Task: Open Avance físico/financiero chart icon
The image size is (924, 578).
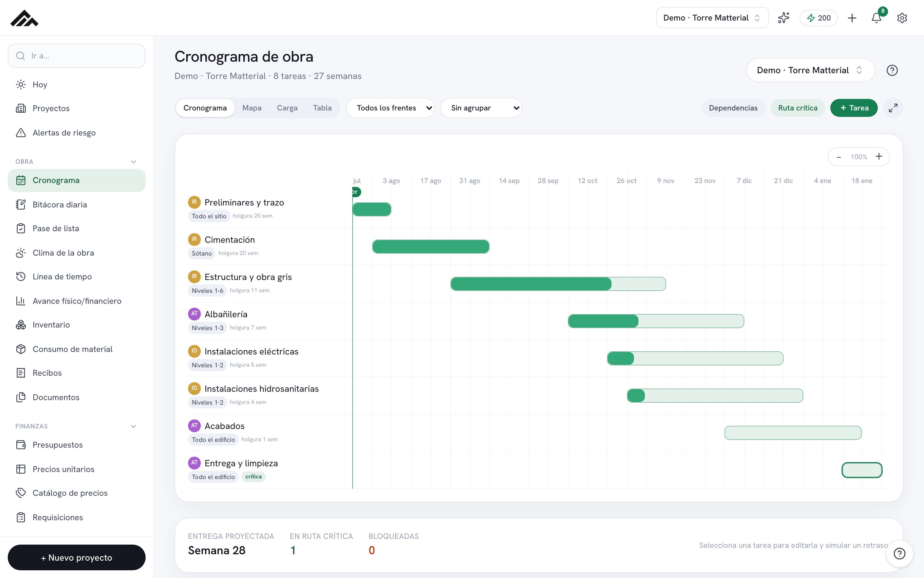Action: (21, 301)
